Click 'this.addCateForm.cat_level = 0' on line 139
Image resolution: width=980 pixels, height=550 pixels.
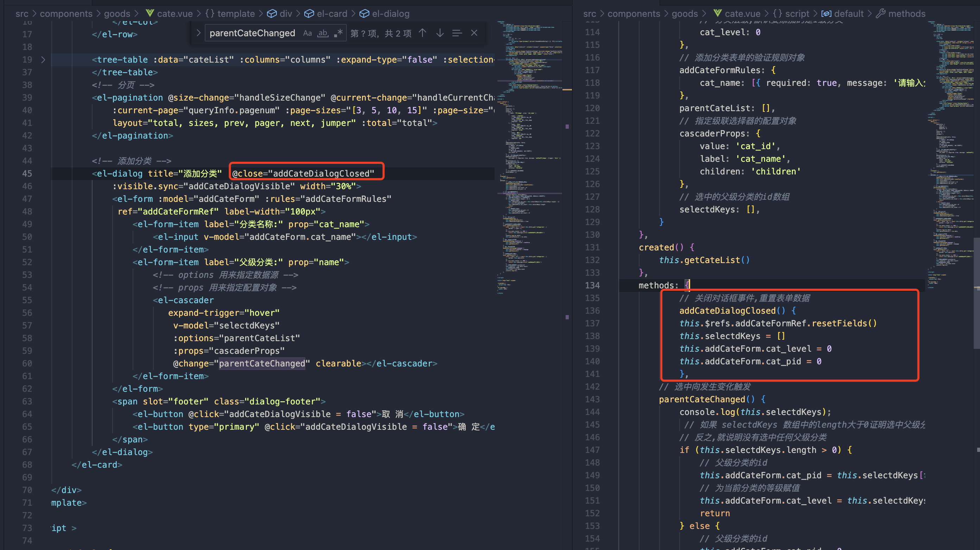coord(755,349)
